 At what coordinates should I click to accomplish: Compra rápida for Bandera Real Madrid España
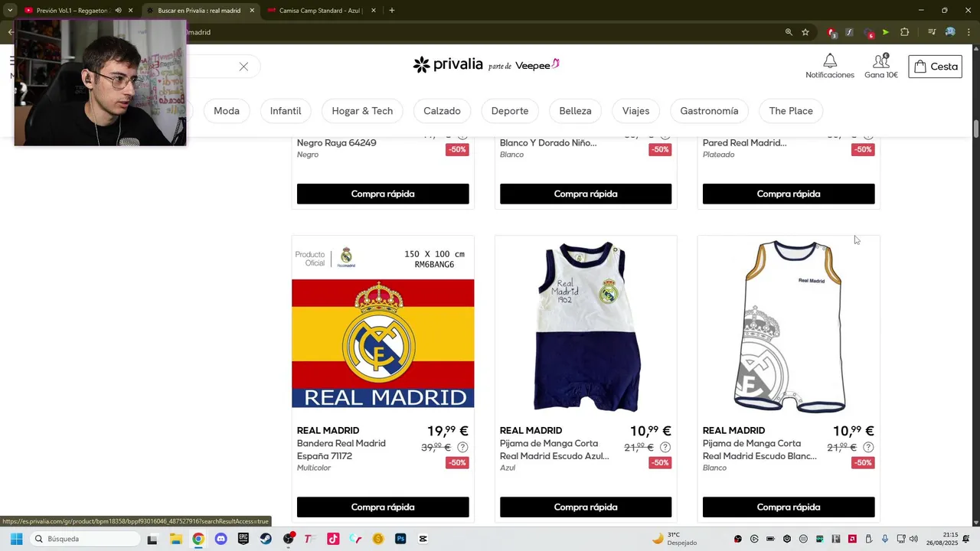tap(383, 507)
